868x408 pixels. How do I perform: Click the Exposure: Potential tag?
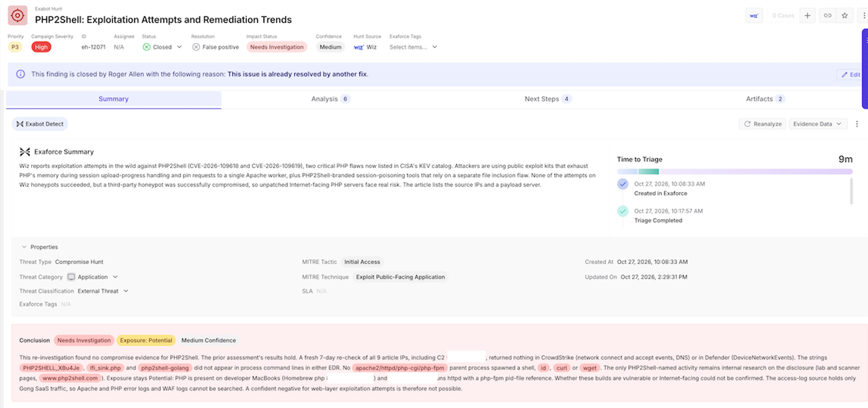tap(146, 340)
